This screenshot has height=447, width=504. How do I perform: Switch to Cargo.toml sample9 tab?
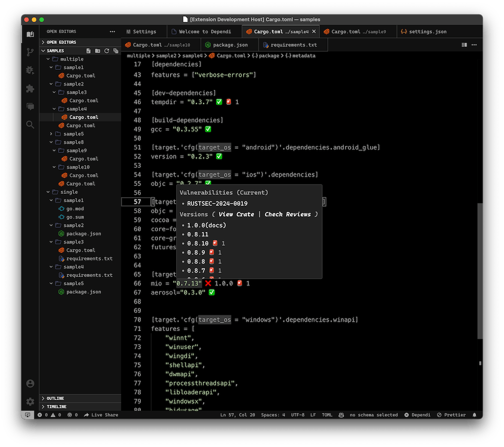(x=358, y=31)
